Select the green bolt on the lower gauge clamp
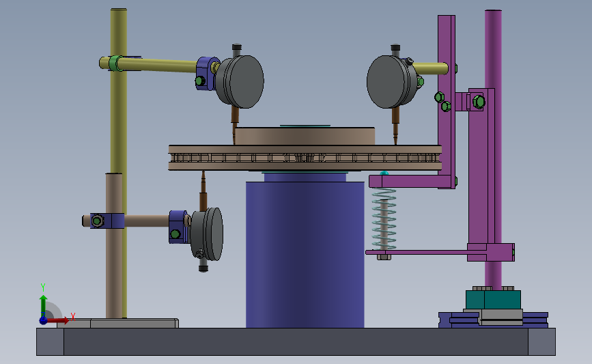Image resolution: width=592 pixels, height=364 pixels. click(x=175, y=234)
